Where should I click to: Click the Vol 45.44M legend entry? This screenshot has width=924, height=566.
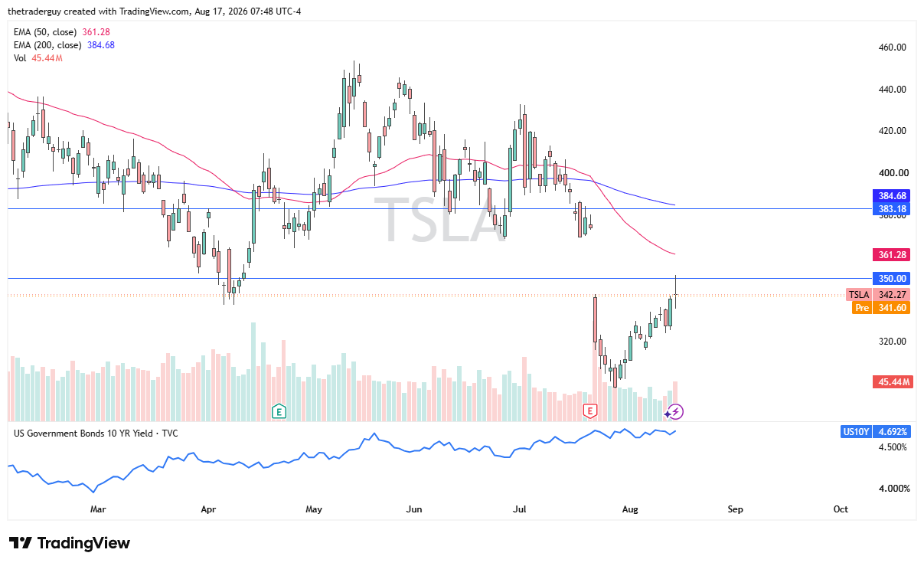pos(38,57)
